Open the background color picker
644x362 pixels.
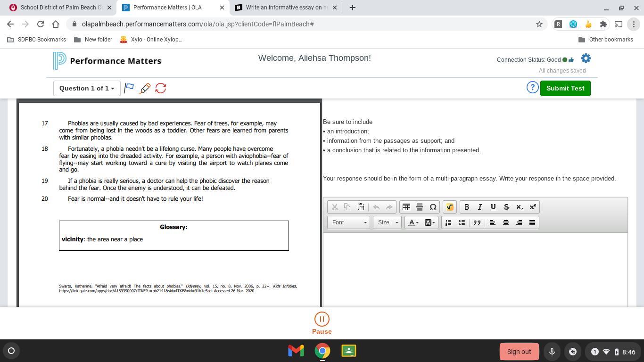(x=430, y=222)
